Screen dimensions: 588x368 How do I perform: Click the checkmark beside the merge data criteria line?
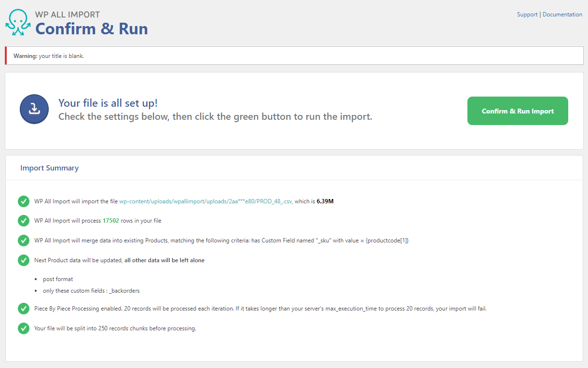(x=23, y=241)
